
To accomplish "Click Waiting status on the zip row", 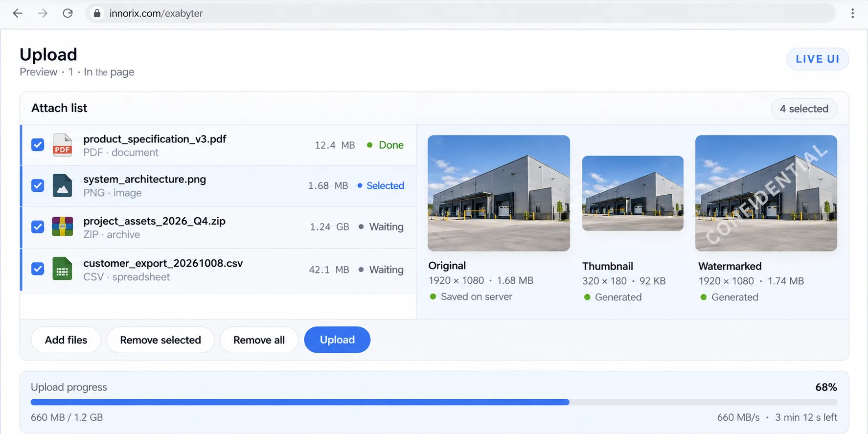I will coord(381,227).
